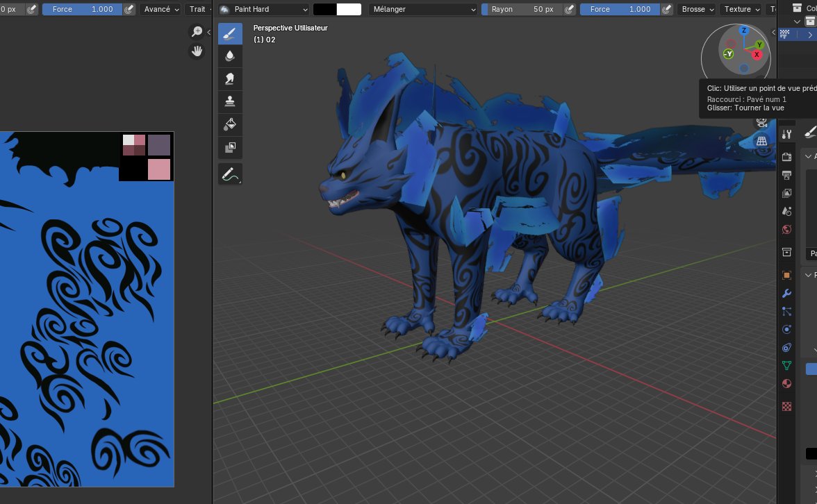Toggle the perspective/orthographic grid icon

point(761,141)
